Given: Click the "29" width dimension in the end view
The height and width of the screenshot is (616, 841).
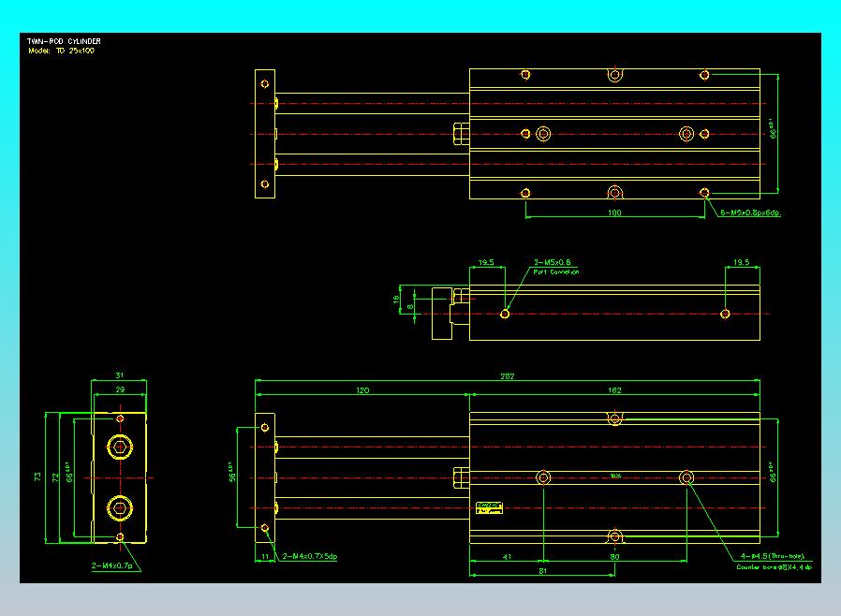Looking at the screenshot, I should pos(120,389).
